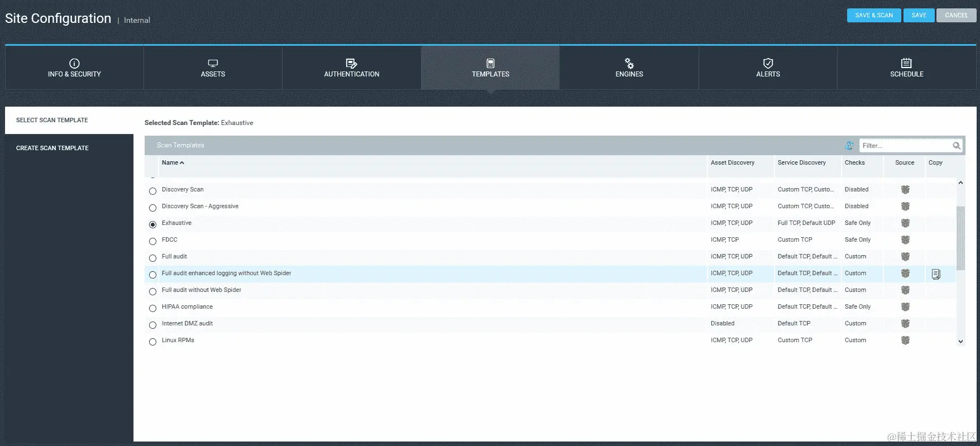Image resolution: width=980 pixels, height=446 pixels.
Task: Click the Schedule calendar icon
Action: coord(906,63)
